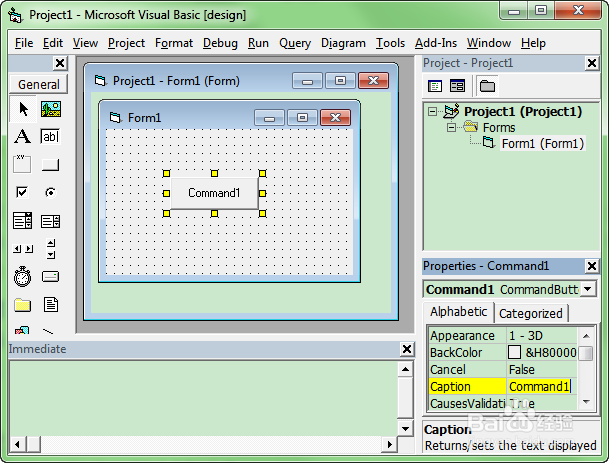Screen dimensions: 609x463
Task: Click the Caption value field Command1
Action: click(x=542, y=386)
